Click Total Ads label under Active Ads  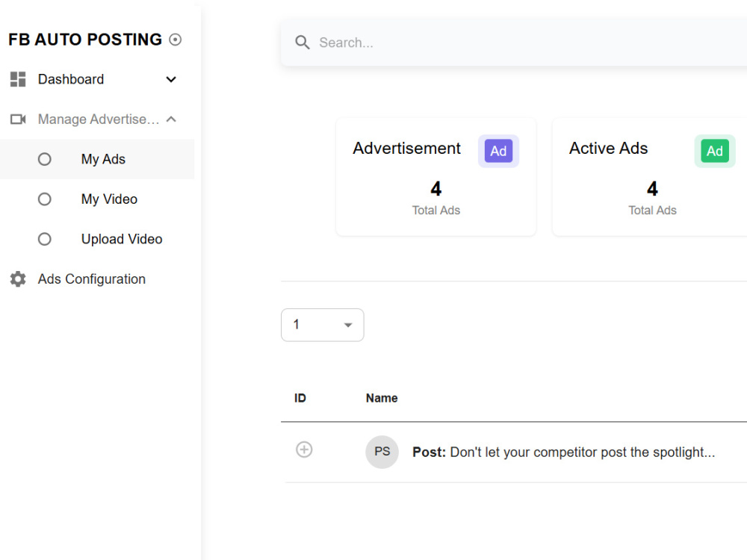tap(652, 211)
